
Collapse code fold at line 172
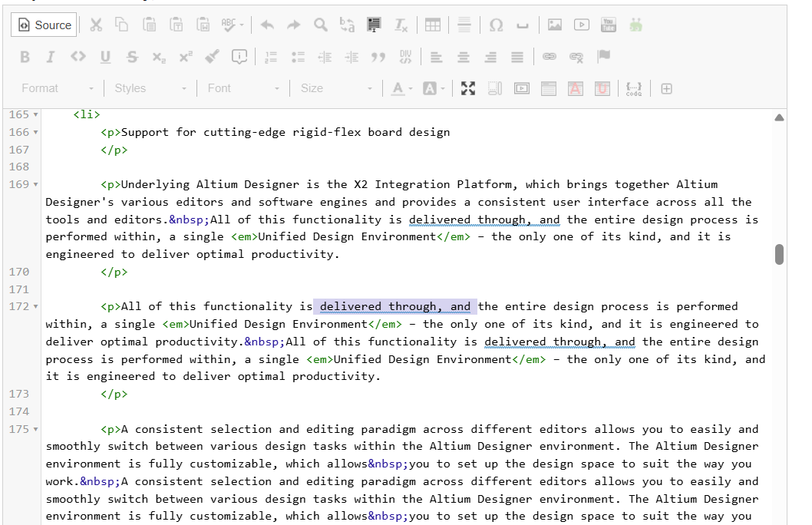tap(36, 306)
